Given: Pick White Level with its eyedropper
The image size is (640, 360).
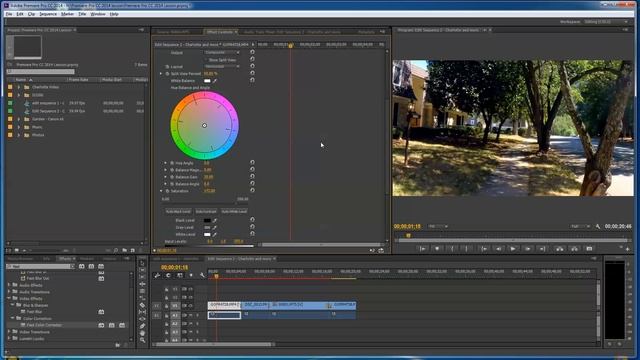Looking at the screenshot, I should 215,234.
